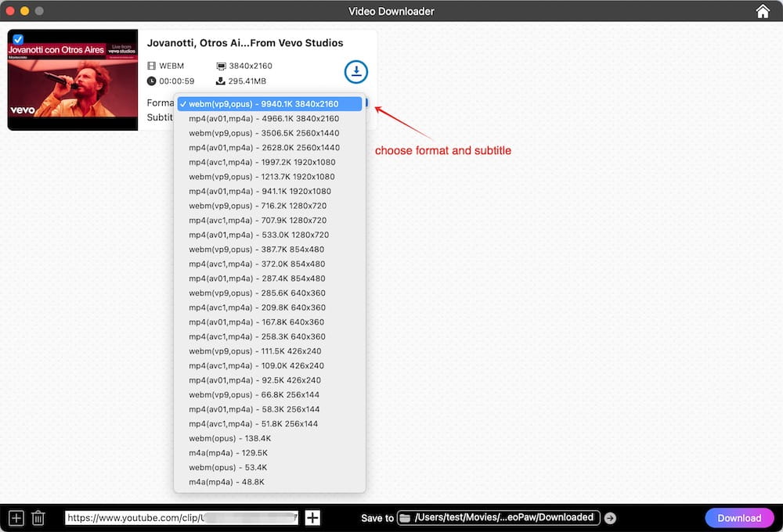Image resolution: width=783 pixels, height=532 pixels.
Task: Click the folder icon in the Save to path
Action: click(406, 518)
